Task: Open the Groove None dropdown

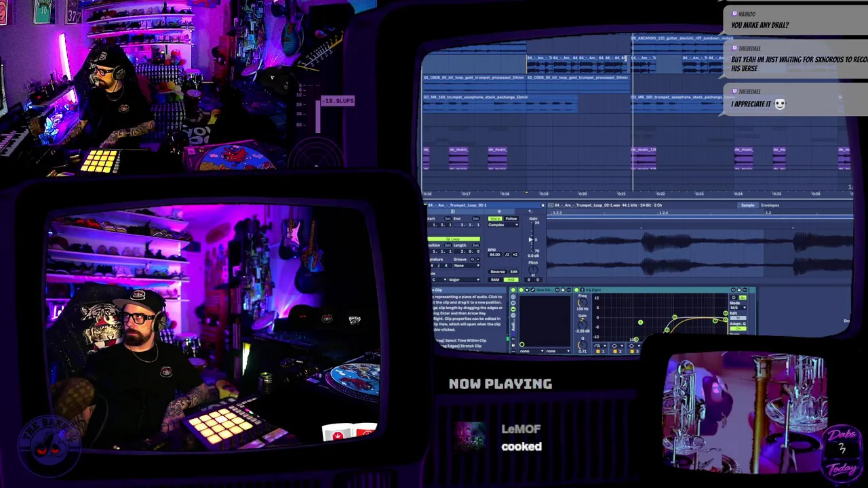Action: point(467,266)
